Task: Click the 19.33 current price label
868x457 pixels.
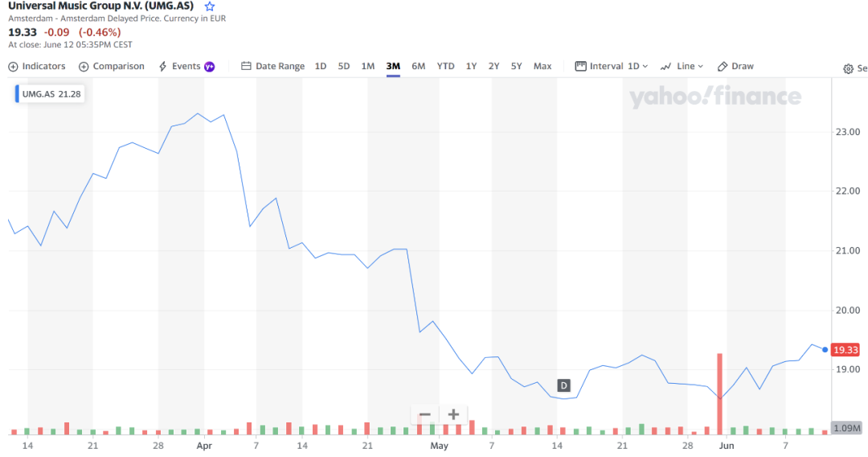Action: coord(845,350)
